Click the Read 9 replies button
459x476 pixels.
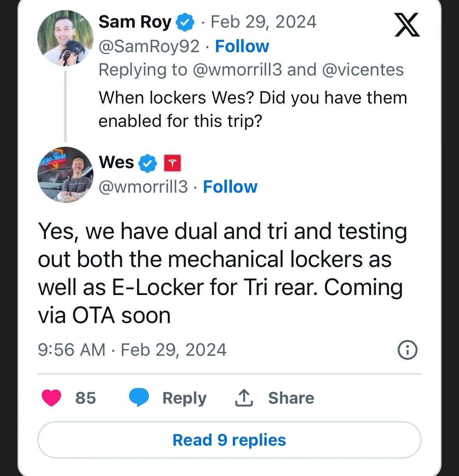(x=229, y=440)
